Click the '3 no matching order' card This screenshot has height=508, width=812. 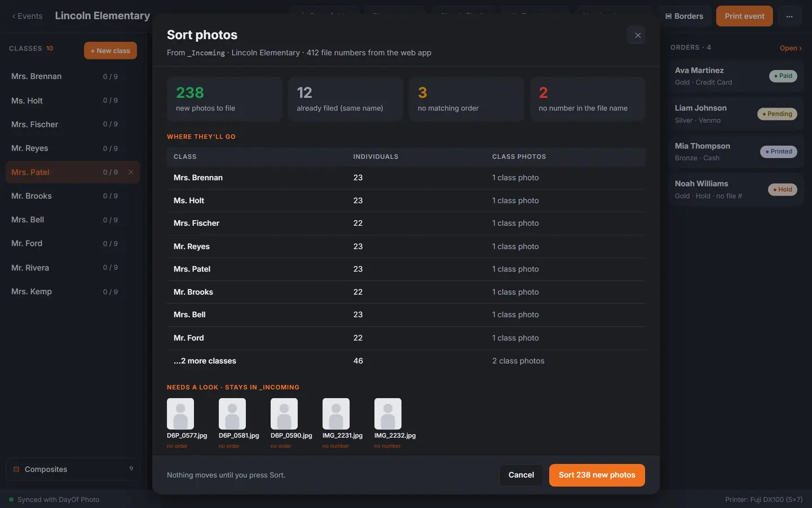tap(466, 99)
